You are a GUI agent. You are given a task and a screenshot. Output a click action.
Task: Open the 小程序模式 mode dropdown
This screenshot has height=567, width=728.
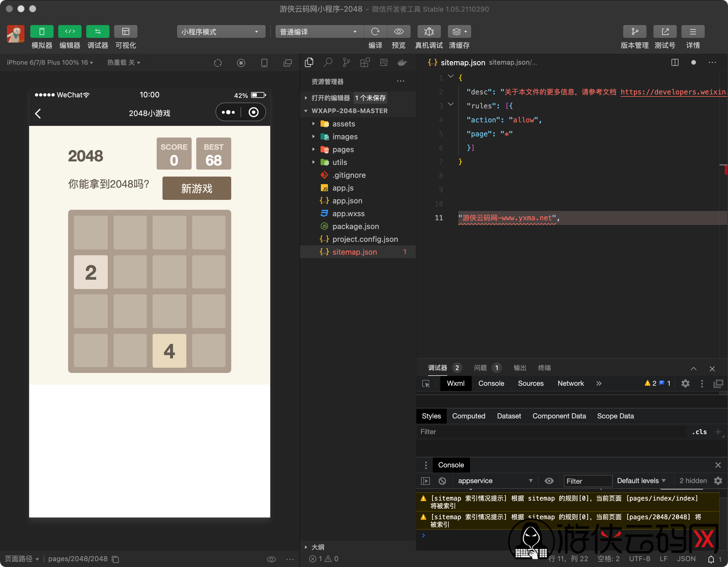(x=221, y=32)
